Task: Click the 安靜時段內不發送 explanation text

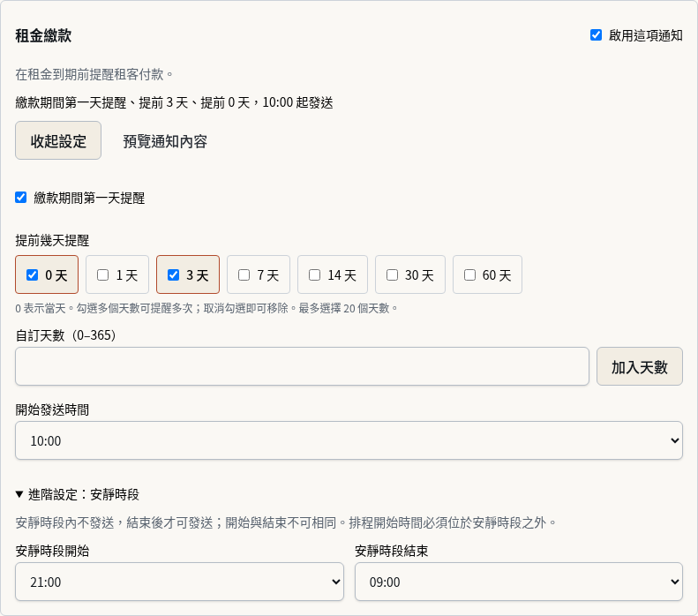Action: [x=287, y=522]
